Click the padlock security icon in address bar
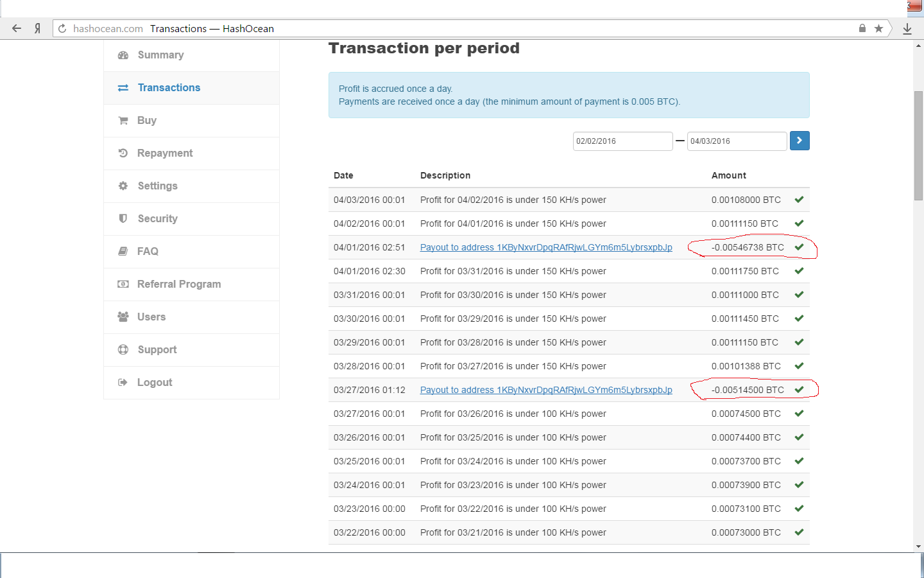924x578 pixels. pos(862,28)
